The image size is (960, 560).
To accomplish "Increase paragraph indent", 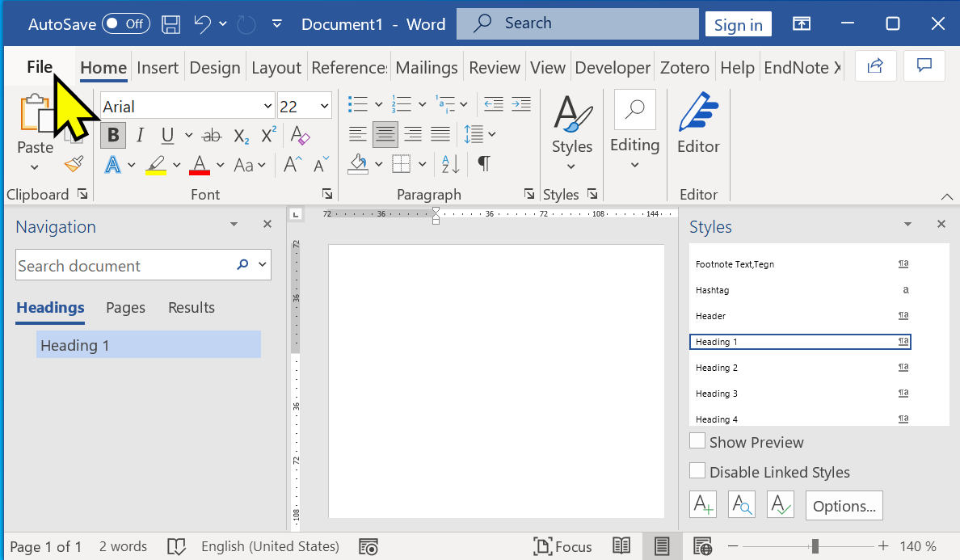I will (x=521, y=104).
